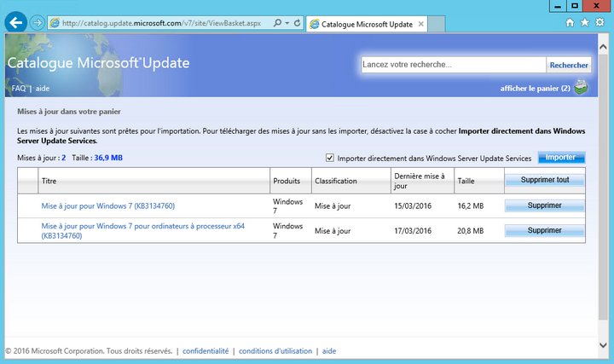Click the Classification column header
The width and height of the screenshot is (614, 364).
(351, 181)
